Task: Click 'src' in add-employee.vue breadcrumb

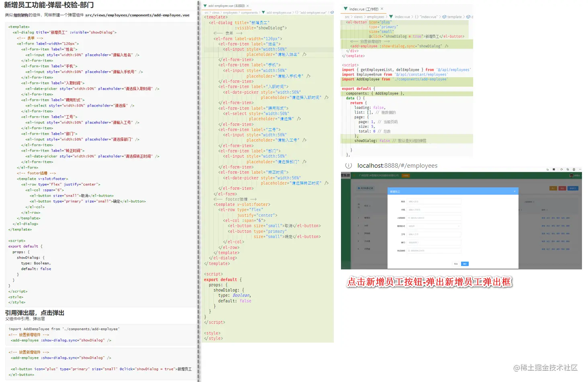Action: pos(206,12)
